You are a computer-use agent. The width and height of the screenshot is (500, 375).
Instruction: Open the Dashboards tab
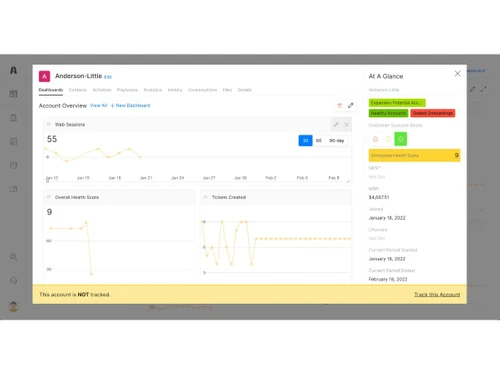pos(51,90)
